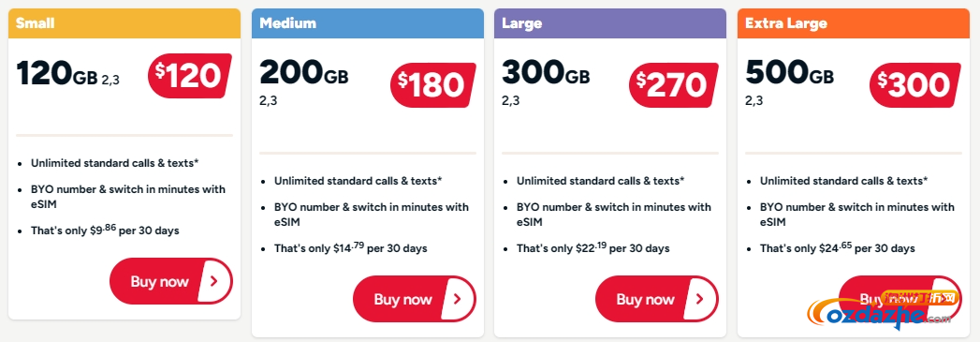The image size is (980, 342).
Task: Buy the Large 300GB plan
Action: click(x=657, y=299)
